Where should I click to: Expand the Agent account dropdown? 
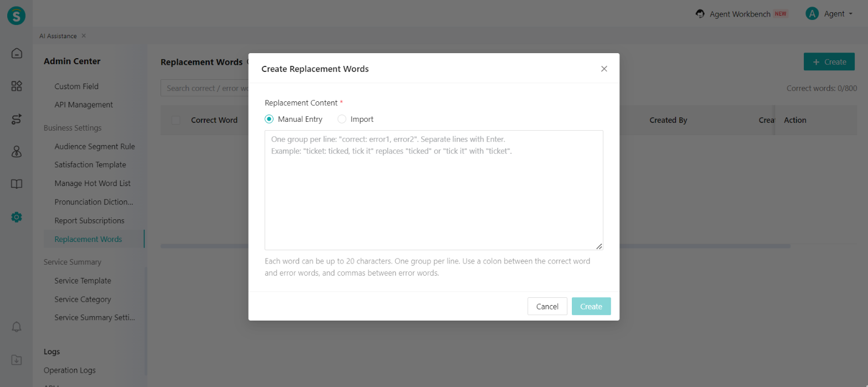(x=850, y=14)
